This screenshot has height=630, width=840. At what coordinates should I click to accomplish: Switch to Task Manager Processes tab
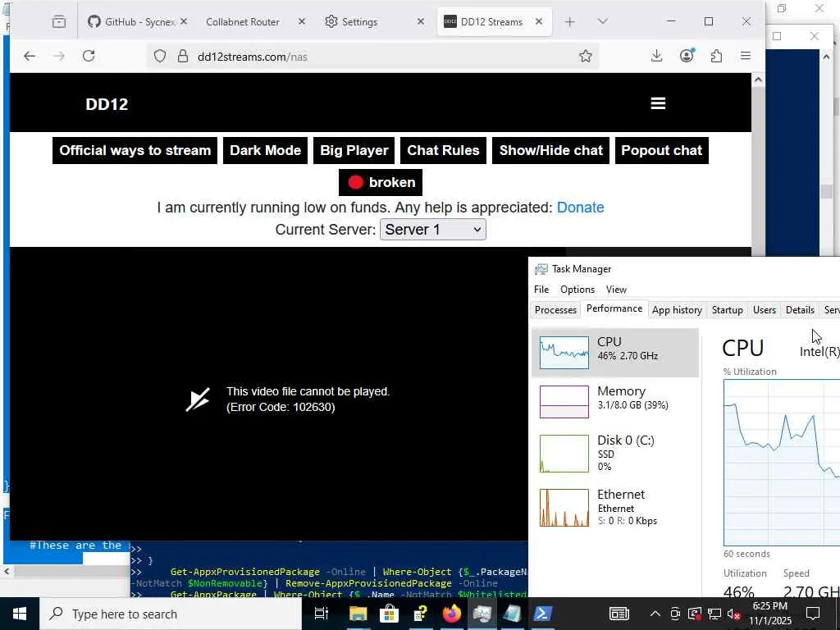tap(555, 310)
